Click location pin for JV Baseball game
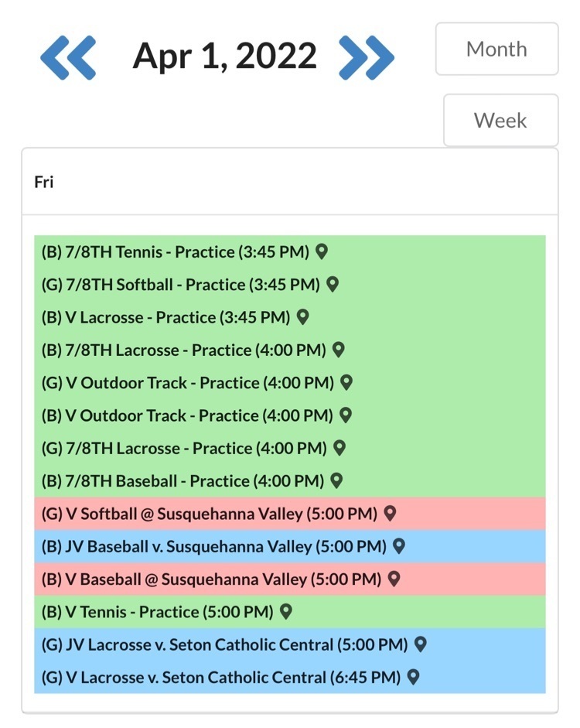 pos(397,546)
